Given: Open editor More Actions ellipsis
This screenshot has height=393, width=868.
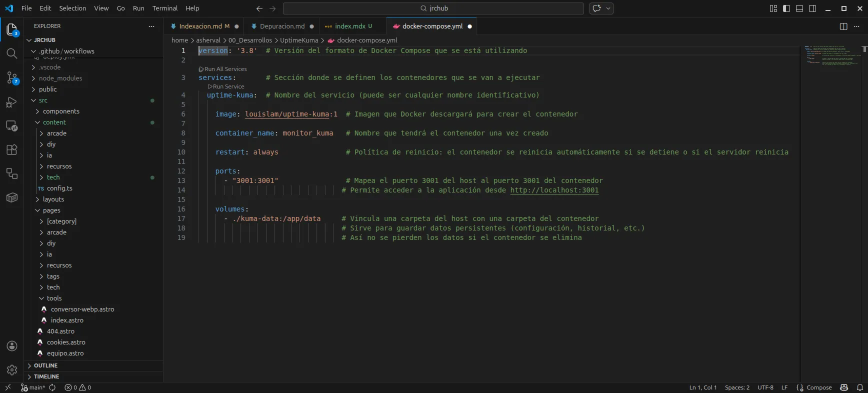Looking at the screenshot, I should pos(856,26).
